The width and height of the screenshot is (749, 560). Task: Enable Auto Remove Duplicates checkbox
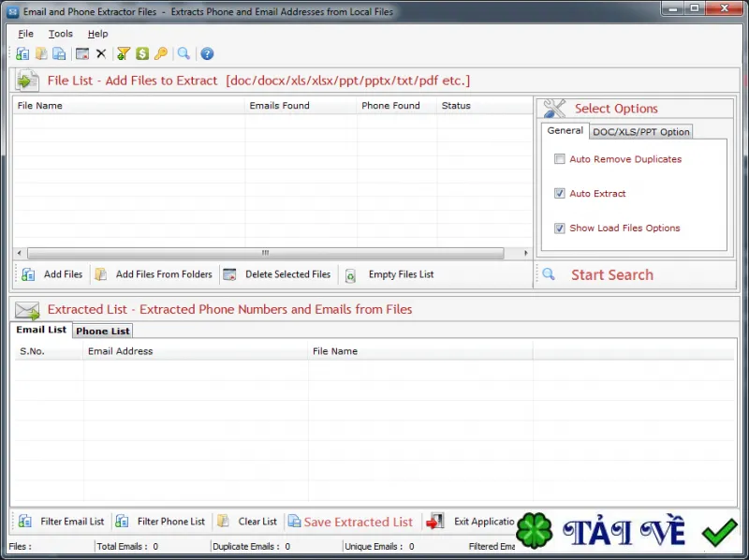(559, 158)
